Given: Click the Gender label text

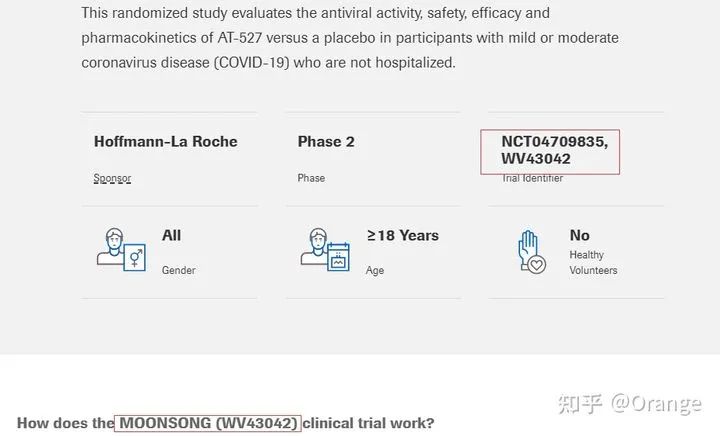Looking at the screenshot, I should 179,270.
